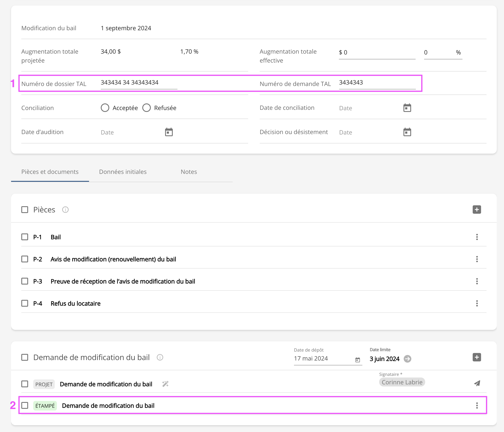This screenshot has height=432, width=504.
Task: Open the Date d'audition calendar picker
Action: (x=168, y=132)
